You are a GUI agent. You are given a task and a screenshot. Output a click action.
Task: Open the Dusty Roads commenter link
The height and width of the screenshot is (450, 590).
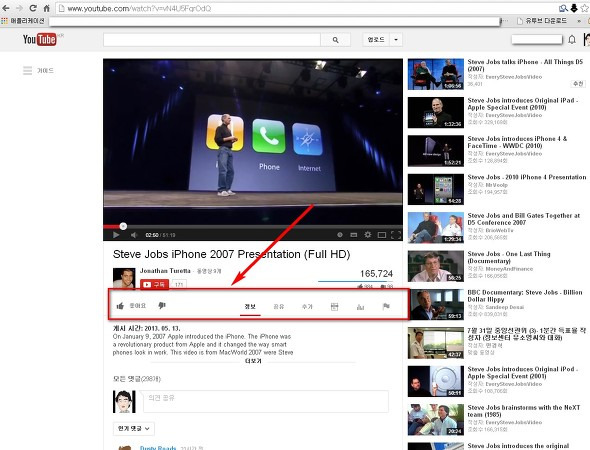[x=158, y=448]
